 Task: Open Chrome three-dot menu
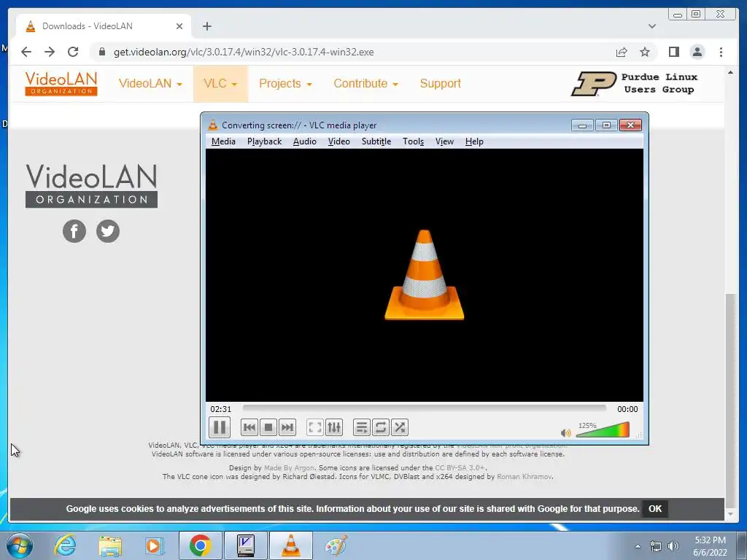pos(721,52)
